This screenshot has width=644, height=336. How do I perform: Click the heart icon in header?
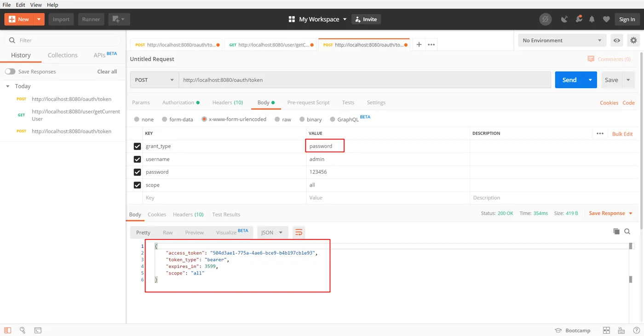pos(606,19)
